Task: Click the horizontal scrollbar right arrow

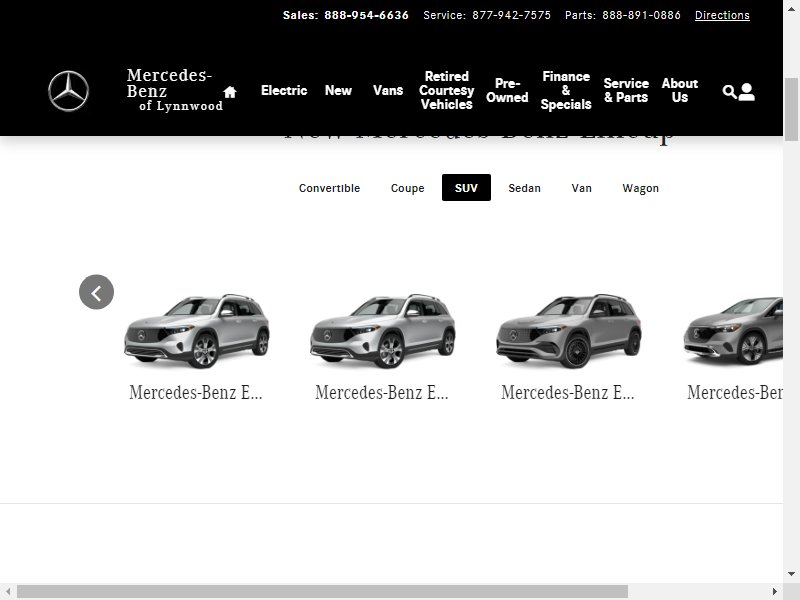Action: coord(774,592)
